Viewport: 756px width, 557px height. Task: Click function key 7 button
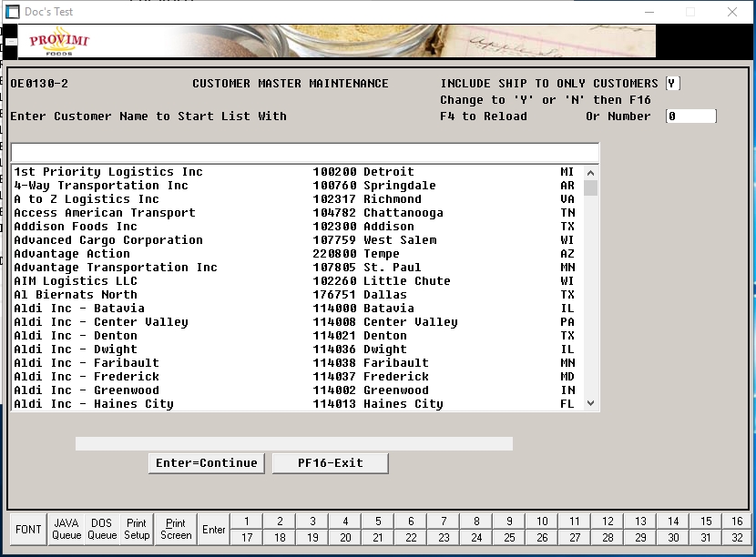click(x=444, y=522)
